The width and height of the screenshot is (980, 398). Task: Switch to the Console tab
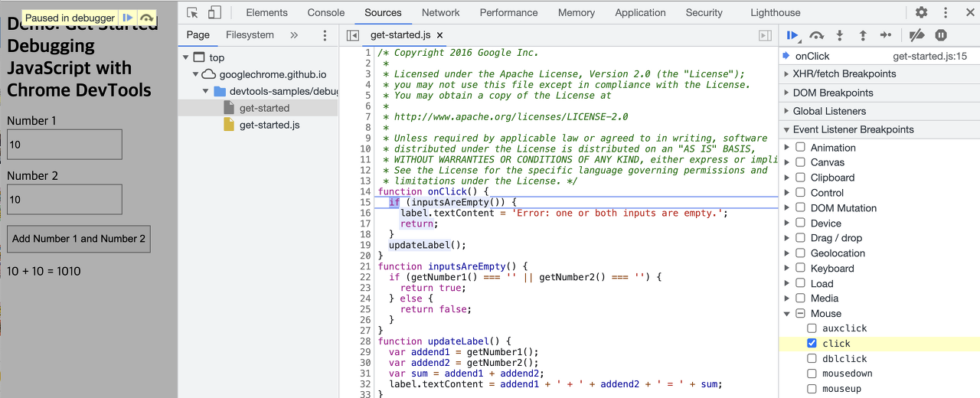tap(325, 12)
